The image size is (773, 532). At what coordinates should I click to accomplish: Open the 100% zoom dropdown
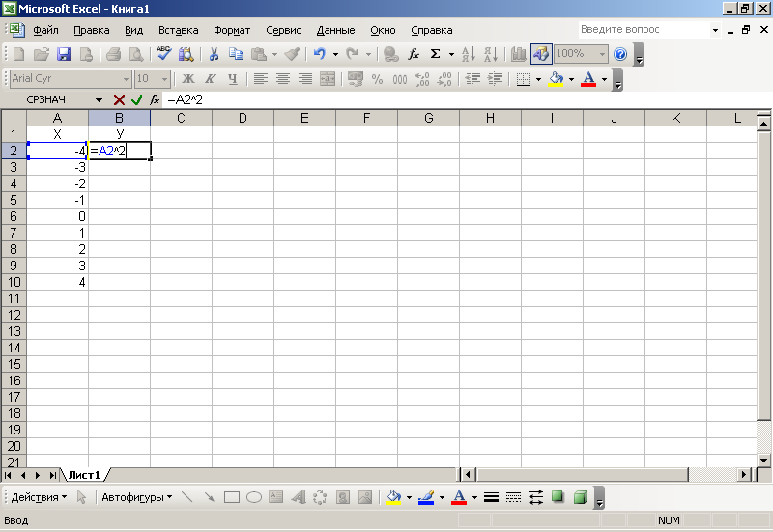click(602, 54)
